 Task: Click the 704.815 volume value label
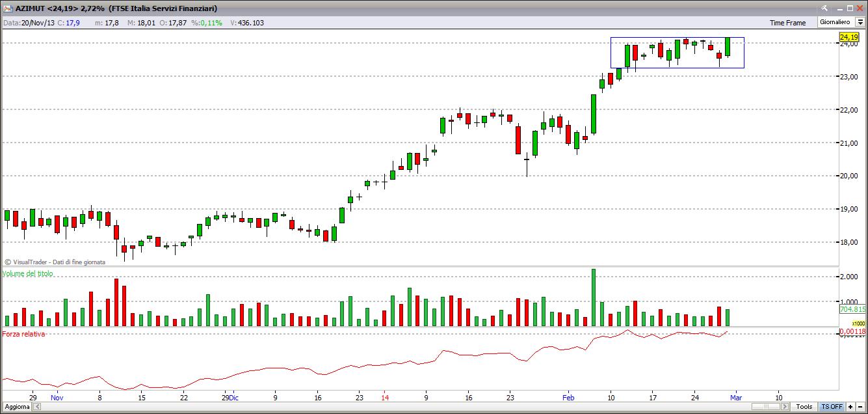point(852,310)
